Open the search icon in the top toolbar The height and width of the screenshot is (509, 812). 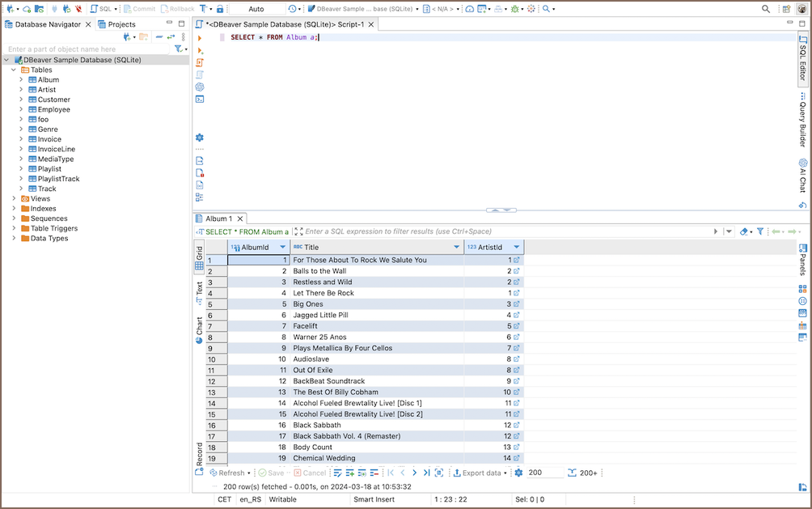766,9
